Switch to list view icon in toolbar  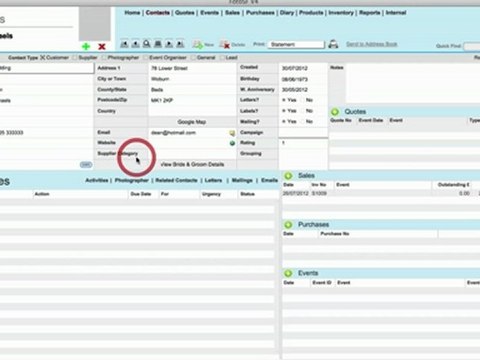tap(158, 44)
